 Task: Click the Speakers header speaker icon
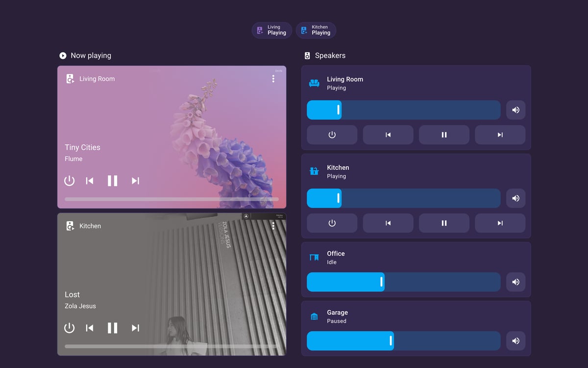pyautogui.click(x=307, y=55)
